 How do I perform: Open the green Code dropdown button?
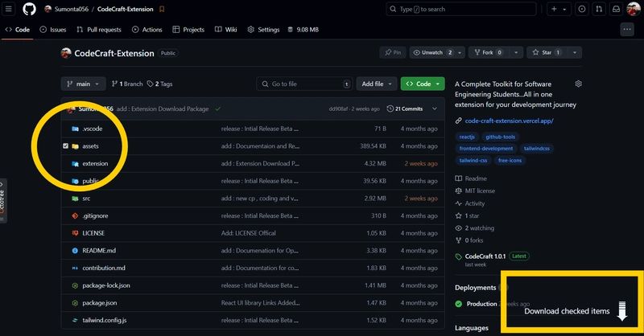[423, 84]
